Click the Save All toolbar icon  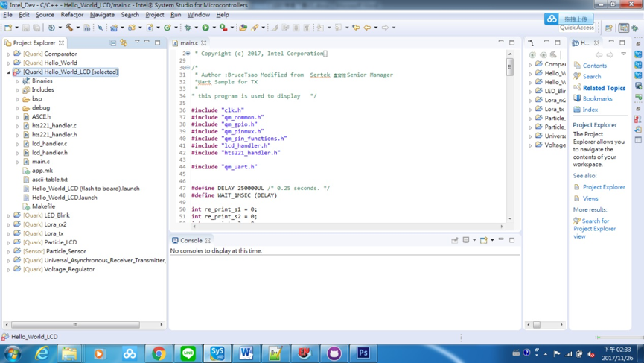[36, 28]
